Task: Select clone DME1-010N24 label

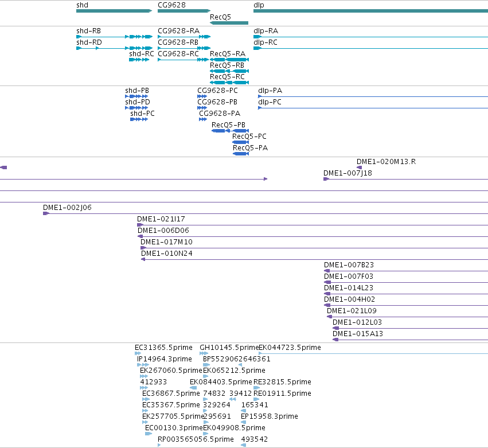Action: coord(167,254)
